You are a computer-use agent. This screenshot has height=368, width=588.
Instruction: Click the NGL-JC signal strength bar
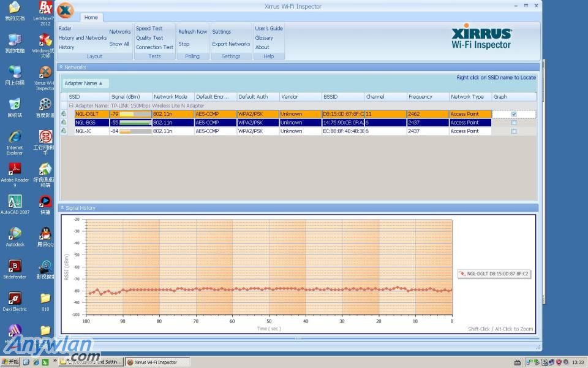click(135, 131)
